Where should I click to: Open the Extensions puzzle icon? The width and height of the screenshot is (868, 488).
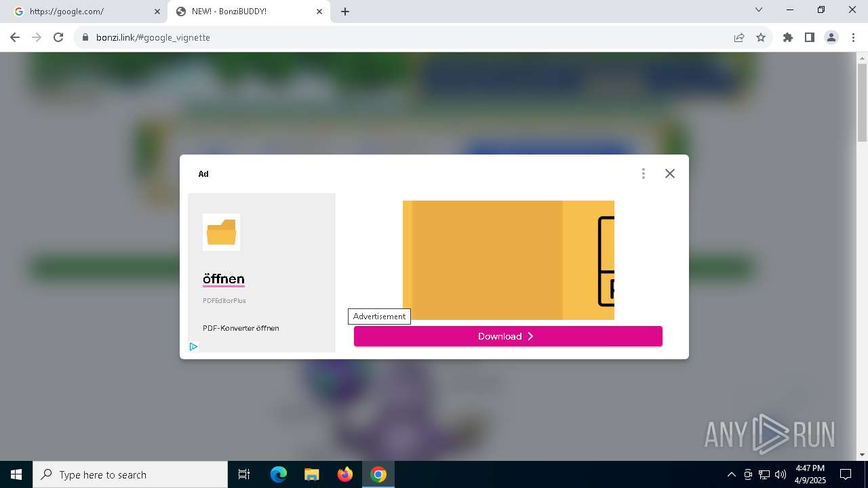coord(788,37)
